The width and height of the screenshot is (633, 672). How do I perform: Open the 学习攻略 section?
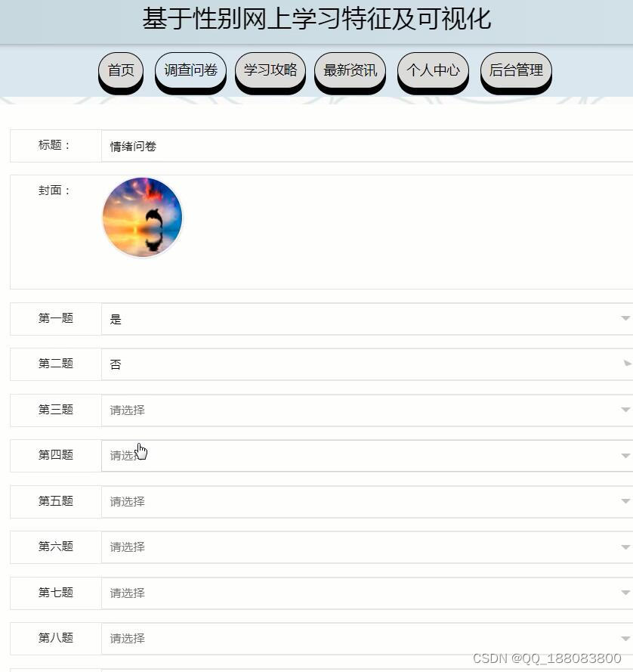[x=270, y=70]
